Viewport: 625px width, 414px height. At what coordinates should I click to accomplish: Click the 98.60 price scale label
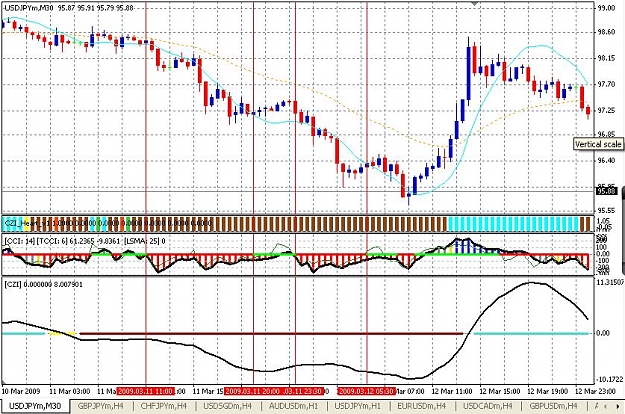click(607, 32)
